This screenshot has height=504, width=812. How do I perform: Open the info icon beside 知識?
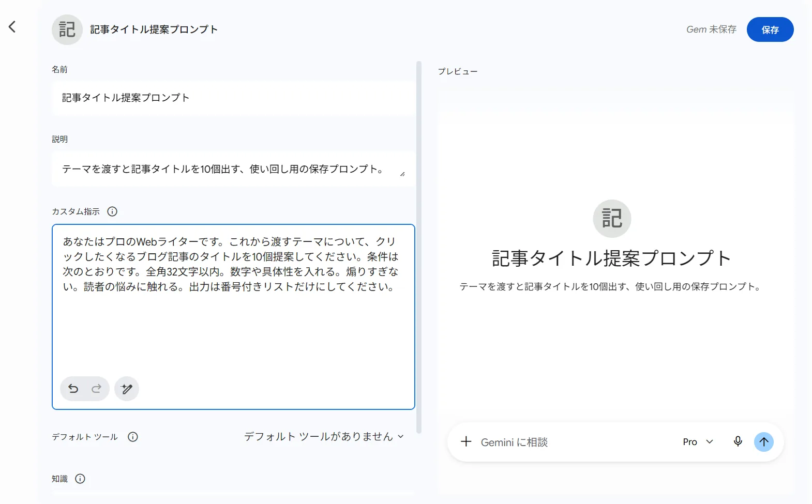pos(80,479)
